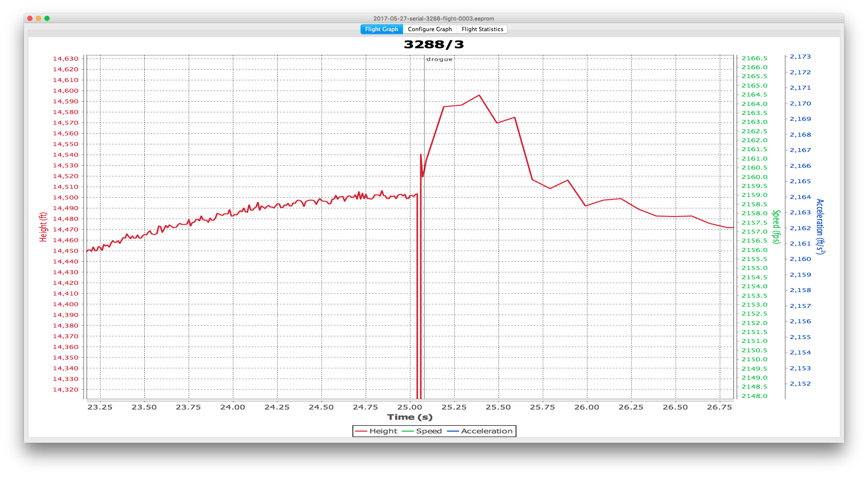Click the Height (ft) axis label

click(43, 227)
